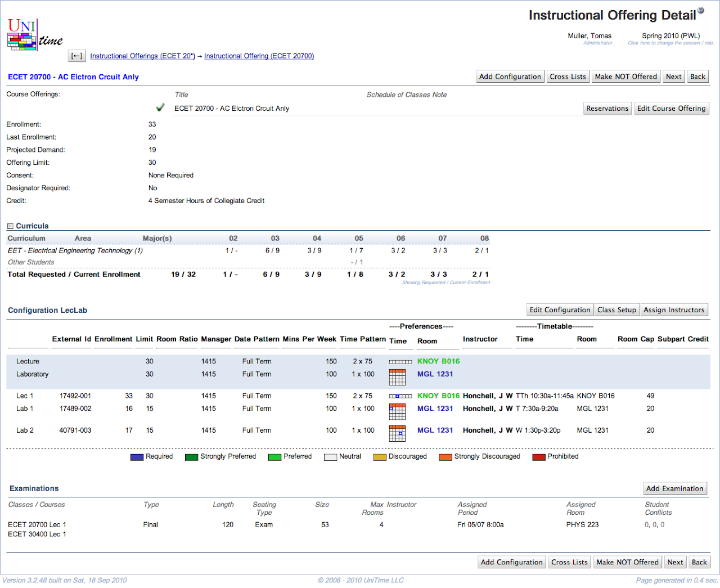Click top Cross Lists button

click(568, 77)
